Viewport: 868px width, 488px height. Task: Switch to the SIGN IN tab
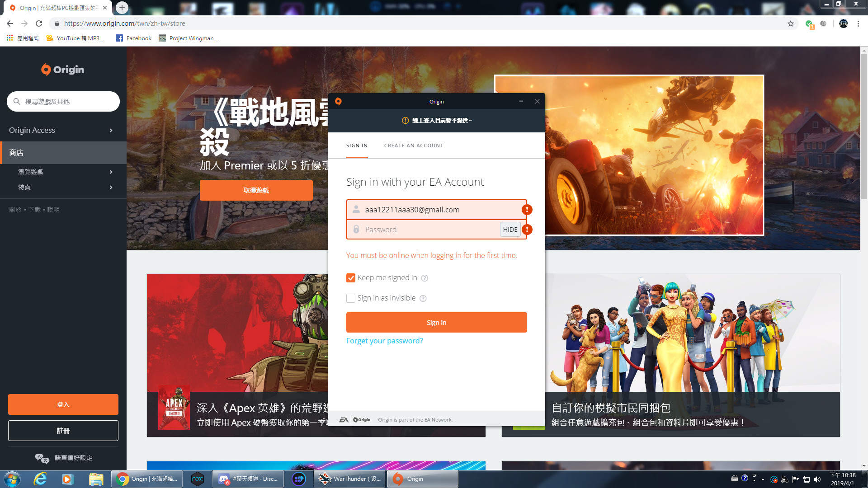coord(357,145)
